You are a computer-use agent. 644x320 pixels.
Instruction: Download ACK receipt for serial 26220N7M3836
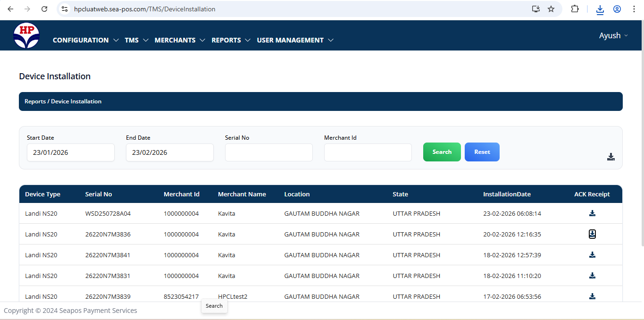[x=592, y=234]
